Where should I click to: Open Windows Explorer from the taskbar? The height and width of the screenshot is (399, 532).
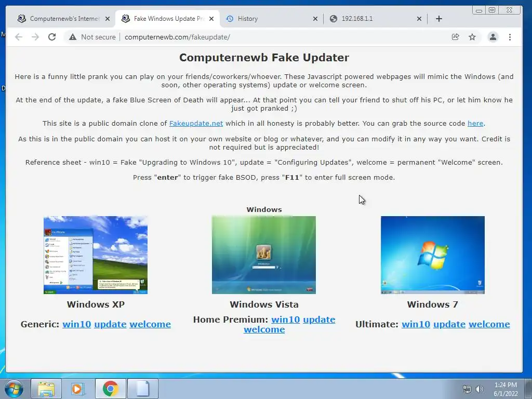pyautogui.click(x=46, y=389)
